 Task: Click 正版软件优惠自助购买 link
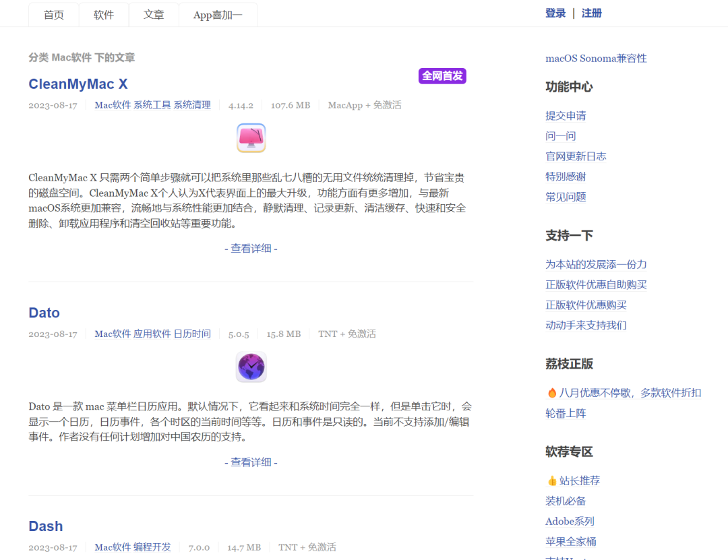pos(596,285)
